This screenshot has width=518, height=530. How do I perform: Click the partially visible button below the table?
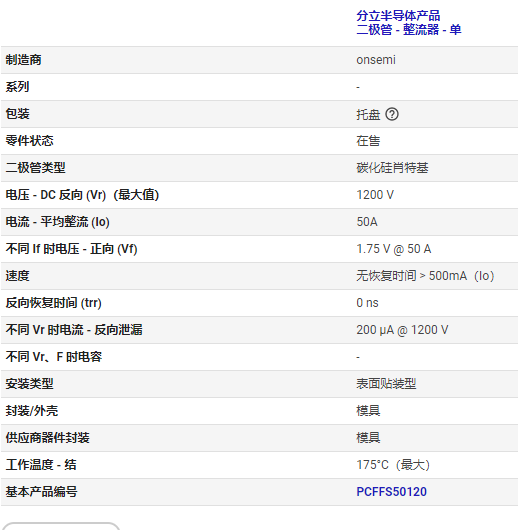tap(61, 526)
